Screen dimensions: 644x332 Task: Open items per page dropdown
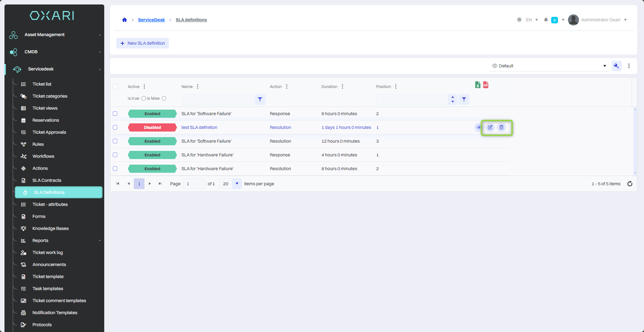(237, 184)
